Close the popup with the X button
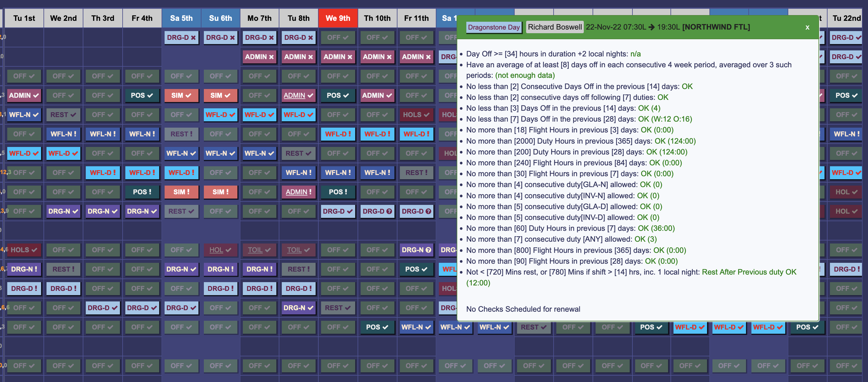Screen dimensions: 868x382 point(807,27)
